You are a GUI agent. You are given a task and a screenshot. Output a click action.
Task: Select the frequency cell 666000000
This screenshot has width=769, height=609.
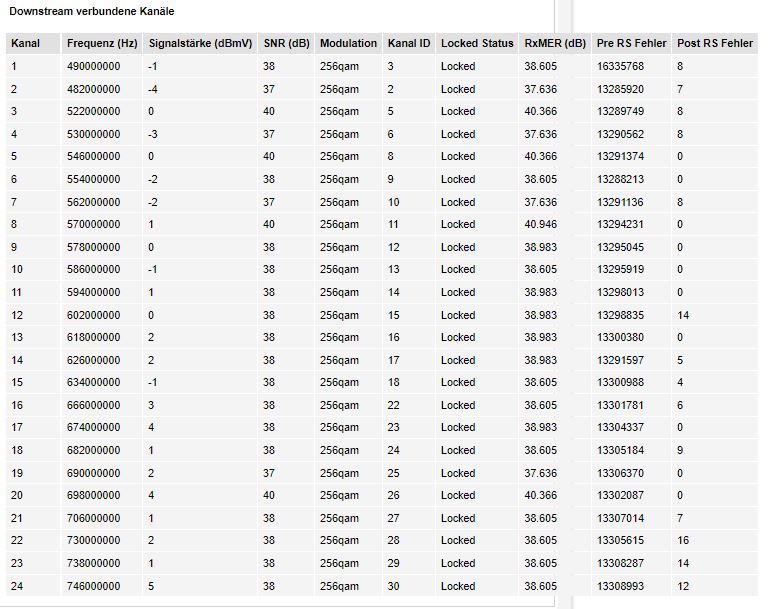click(93, 406)
